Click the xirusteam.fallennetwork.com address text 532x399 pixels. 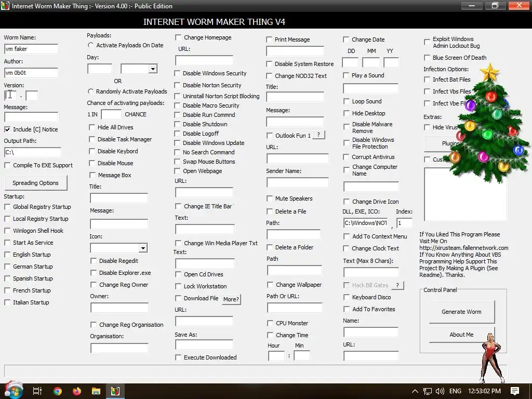(x=464, y=248)
